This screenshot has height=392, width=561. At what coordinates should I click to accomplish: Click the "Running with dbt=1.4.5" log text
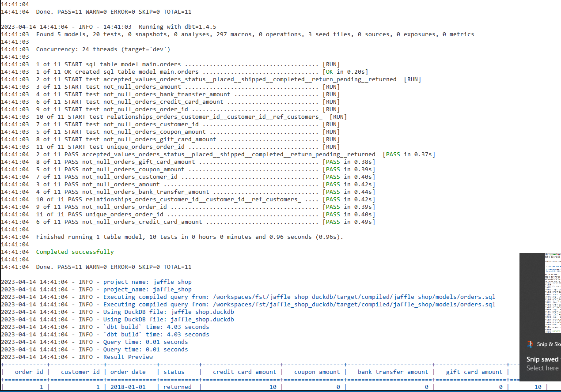[x=178, y=27]
